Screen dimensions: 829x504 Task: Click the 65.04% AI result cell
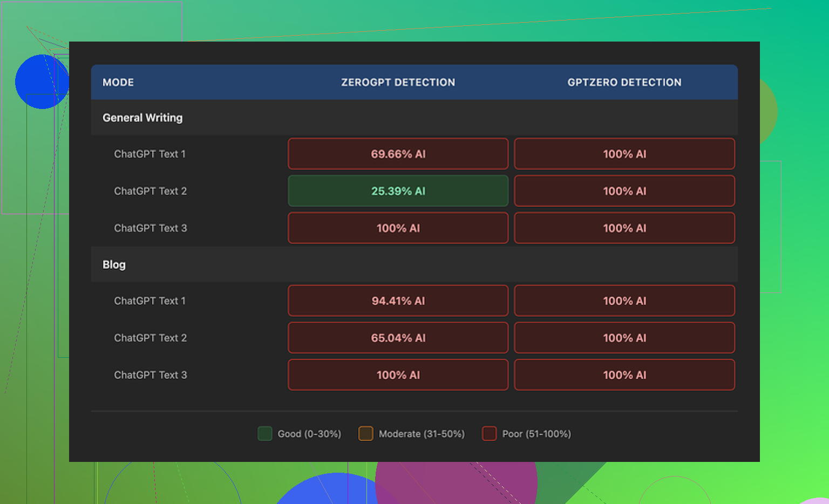click(398, 338)
